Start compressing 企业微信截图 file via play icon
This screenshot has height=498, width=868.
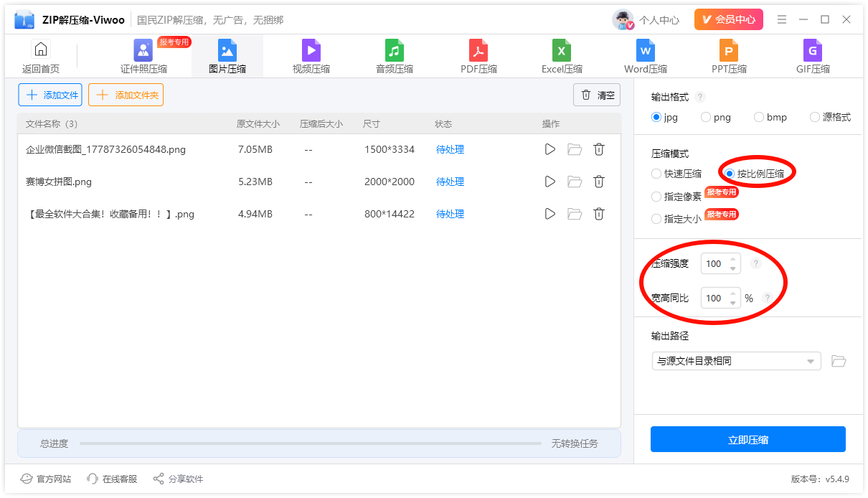pyautogui.click(x=550, y=149)
